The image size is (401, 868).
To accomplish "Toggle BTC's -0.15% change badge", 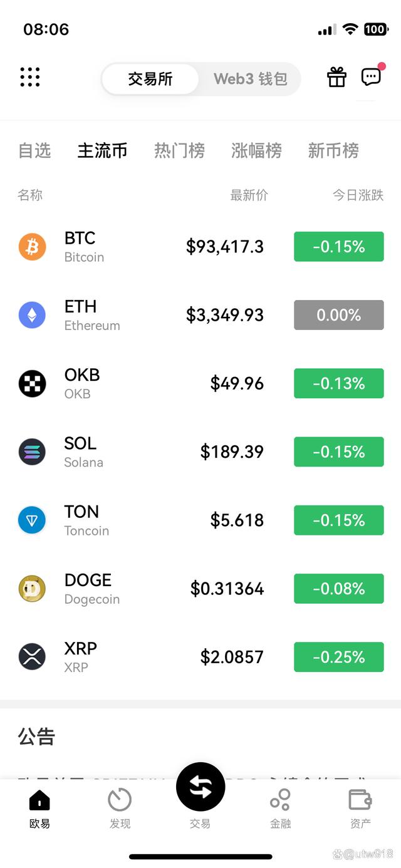I will coord(338,247).
